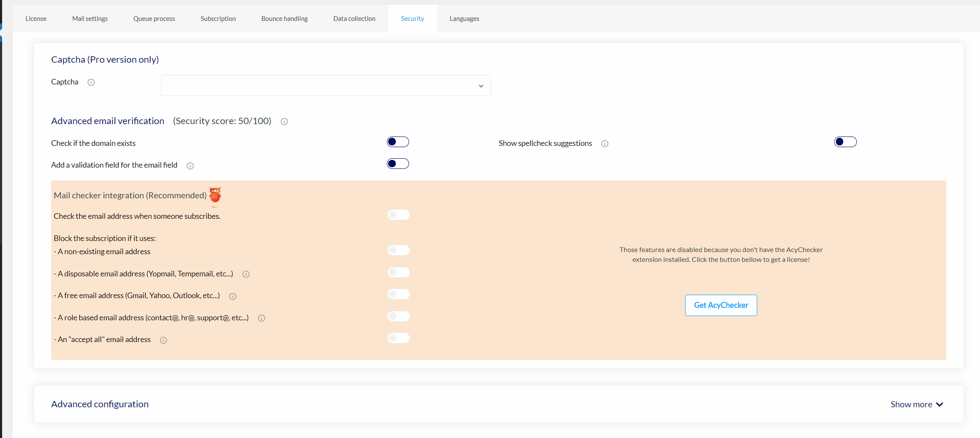
Task: Click the Get AcyChecker button
Action: (x=721, y=305)
